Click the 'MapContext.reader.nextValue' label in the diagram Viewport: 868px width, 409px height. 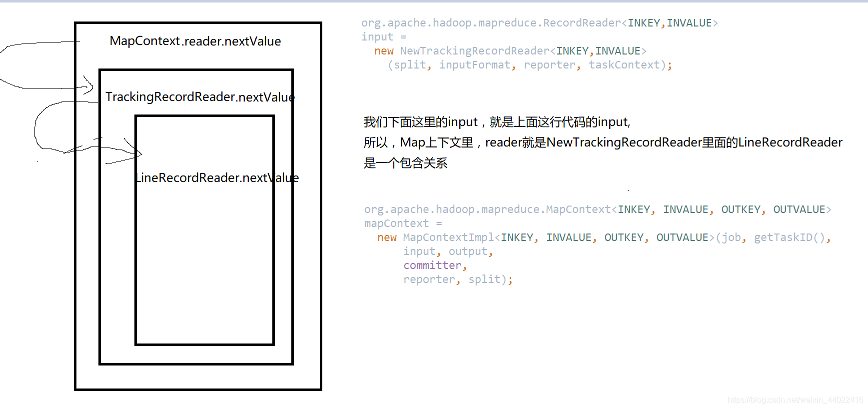pos(195,41)
